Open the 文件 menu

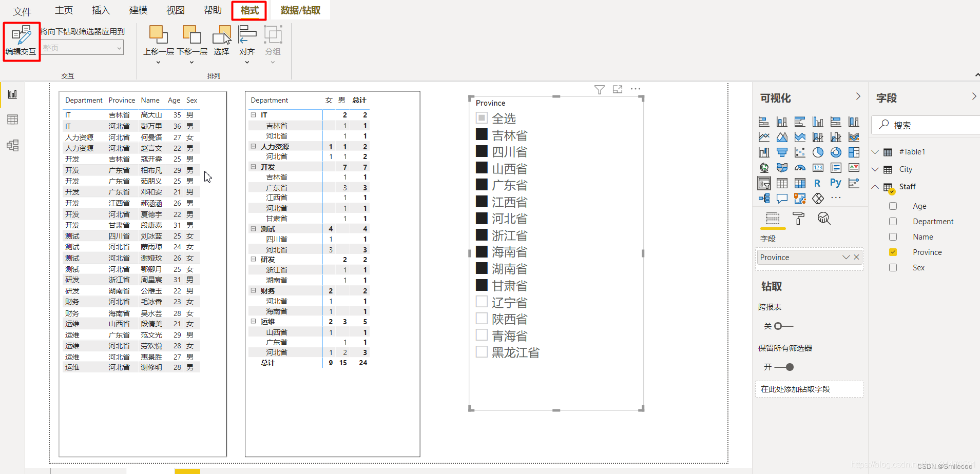tap(22, 11)
